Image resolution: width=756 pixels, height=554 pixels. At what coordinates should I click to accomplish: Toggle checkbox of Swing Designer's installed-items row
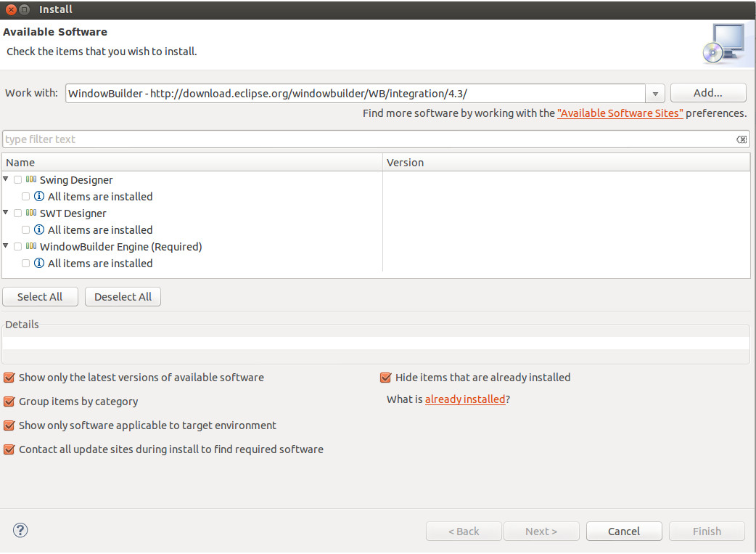click(25, 197)
